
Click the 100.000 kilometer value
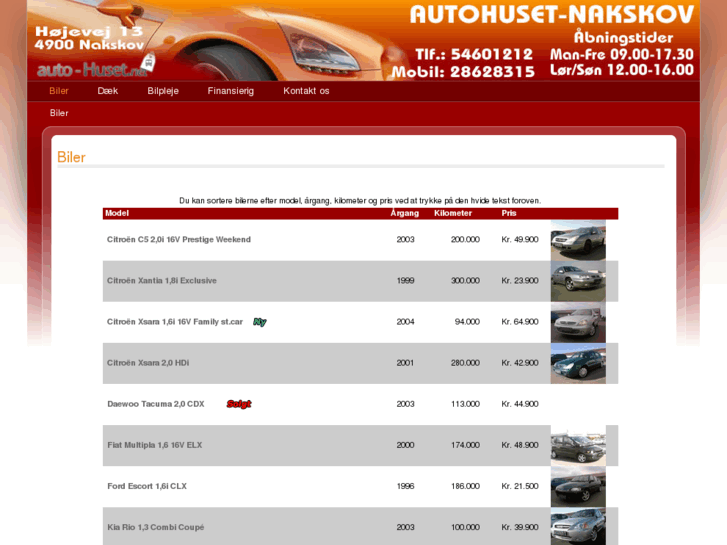pyautogui.click(x=465, y=527)
